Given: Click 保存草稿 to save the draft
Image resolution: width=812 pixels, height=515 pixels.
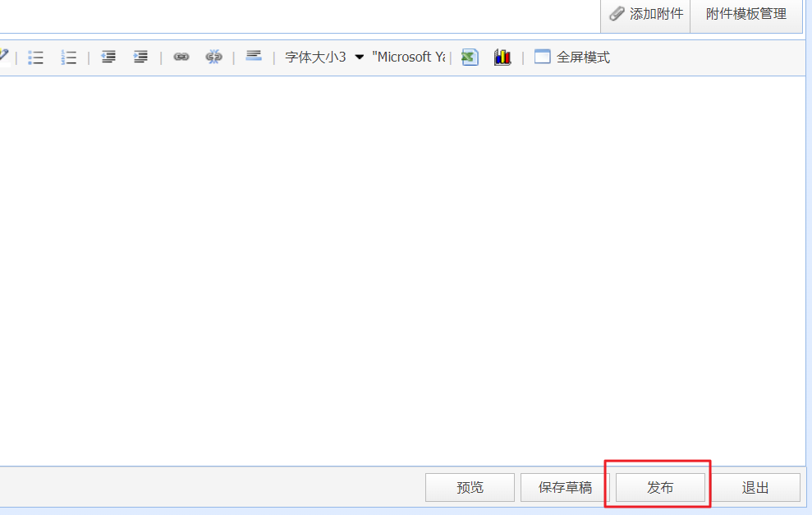Looking at the screenshot, I should [565, 488].
